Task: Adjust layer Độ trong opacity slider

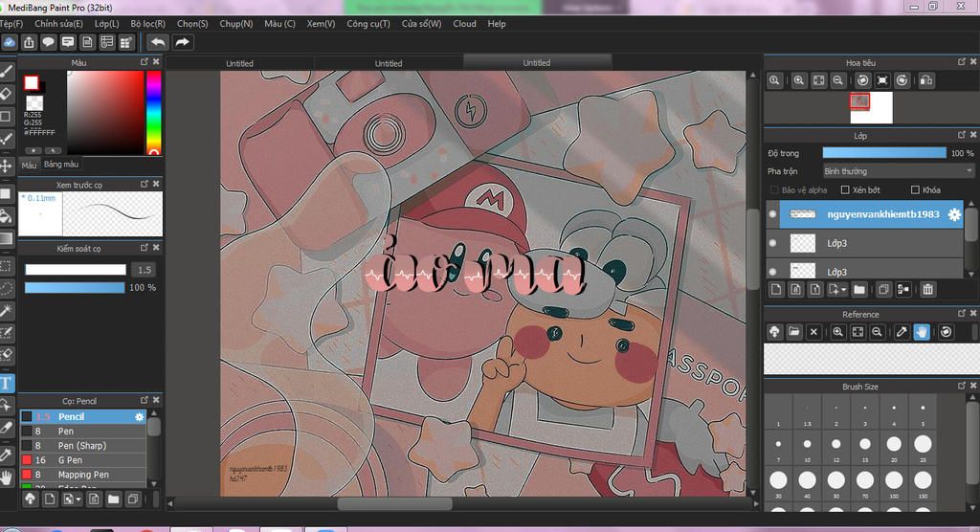Action: 884,153
